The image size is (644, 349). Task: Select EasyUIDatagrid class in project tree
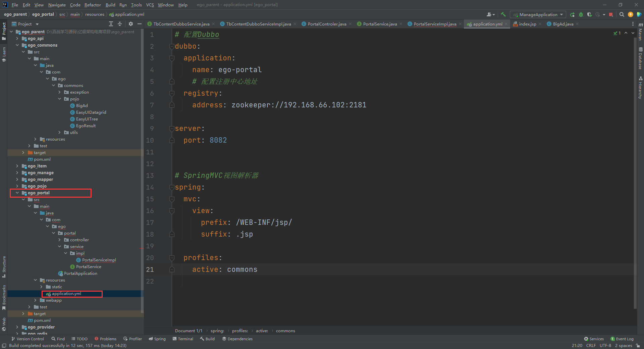91,112
